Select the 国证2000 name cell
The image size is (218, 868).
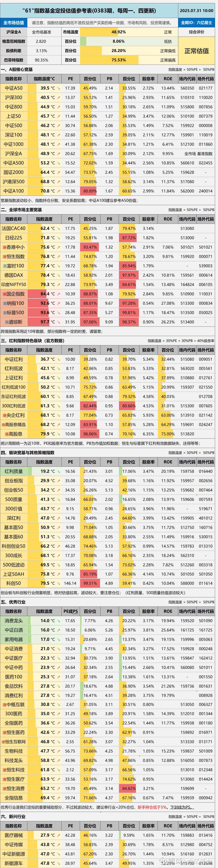point(14,172)
